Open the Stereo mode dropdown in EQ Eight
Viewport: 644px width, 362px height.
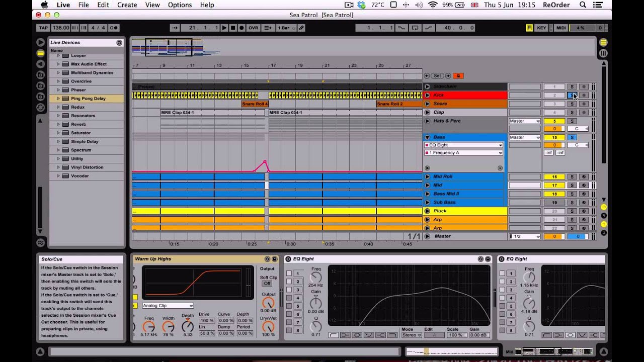coord(412,335)
